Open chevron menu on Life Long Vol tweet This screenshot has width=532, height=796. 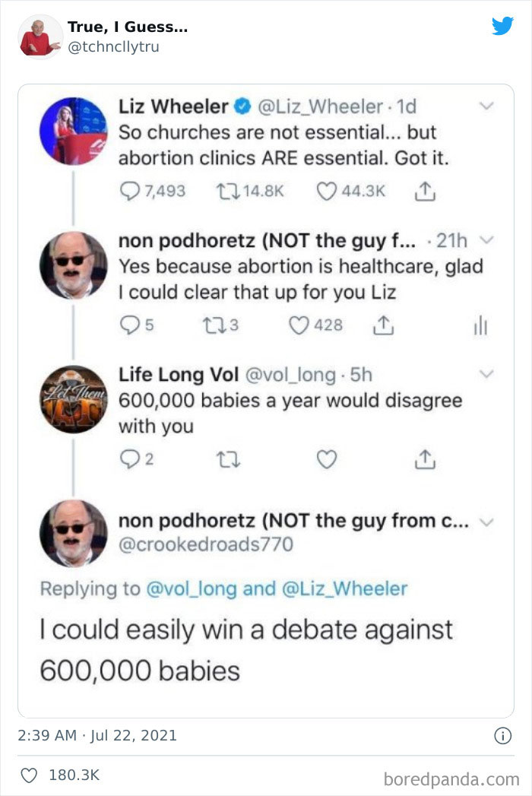tap(486, 374)
